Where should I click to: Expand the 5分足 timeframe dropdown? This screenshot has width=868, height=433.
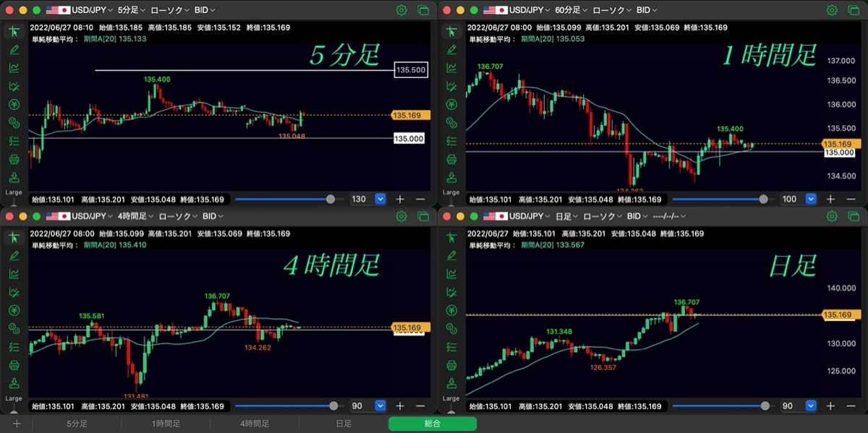[x=131, y=10]
